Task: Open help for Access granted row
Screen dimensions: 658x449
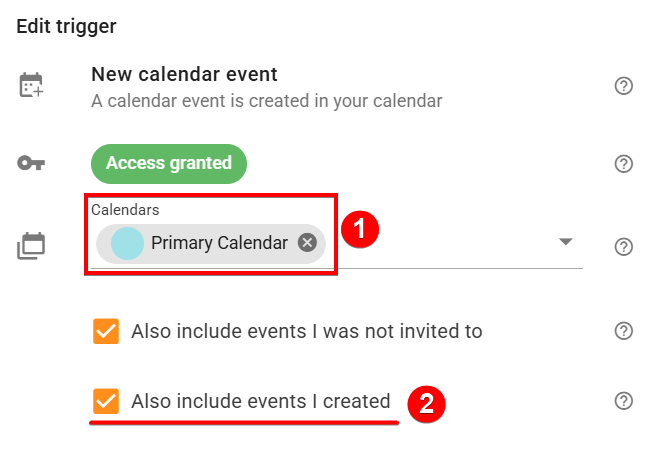Action: [x=624, y=163]
